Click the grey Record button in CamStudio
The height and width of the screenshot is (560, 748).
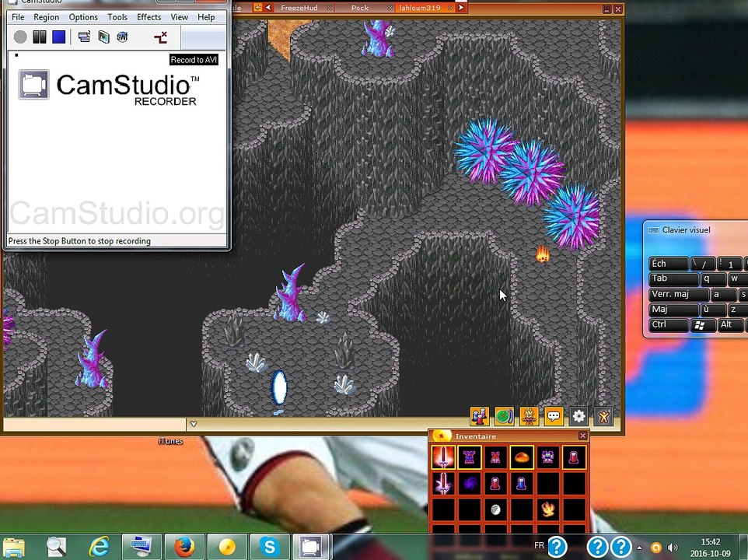click(20, 37)
